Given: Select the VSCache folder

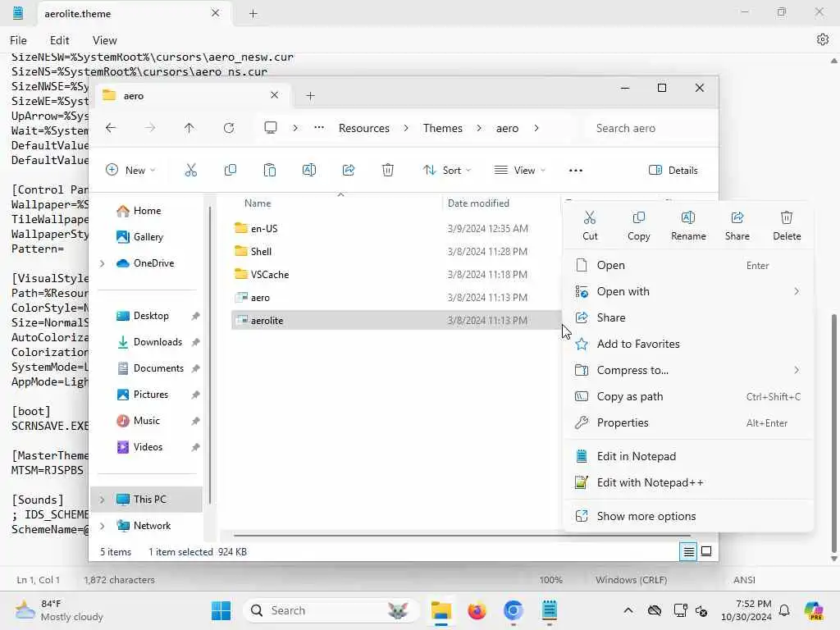Looking at the screenshot, I should tap(395, 275).
